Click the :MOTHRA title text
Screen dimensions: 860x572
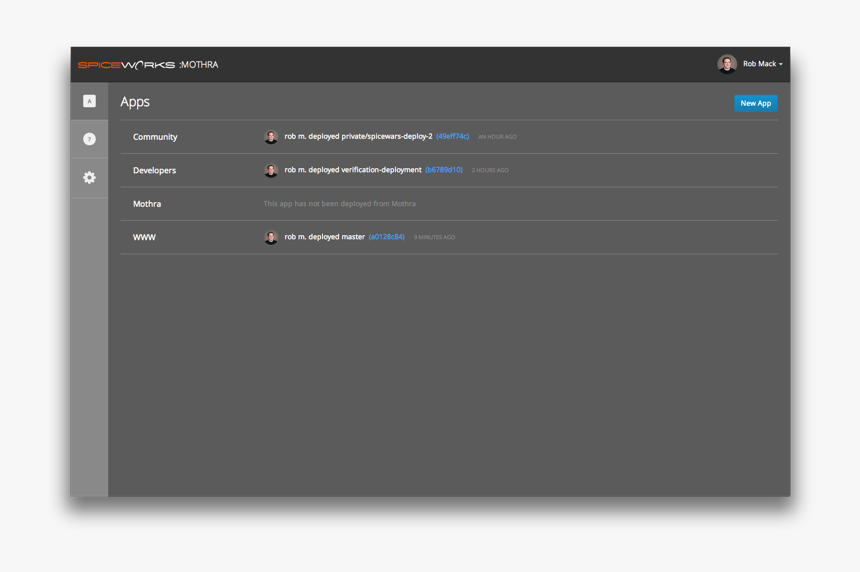coord(199,65)
